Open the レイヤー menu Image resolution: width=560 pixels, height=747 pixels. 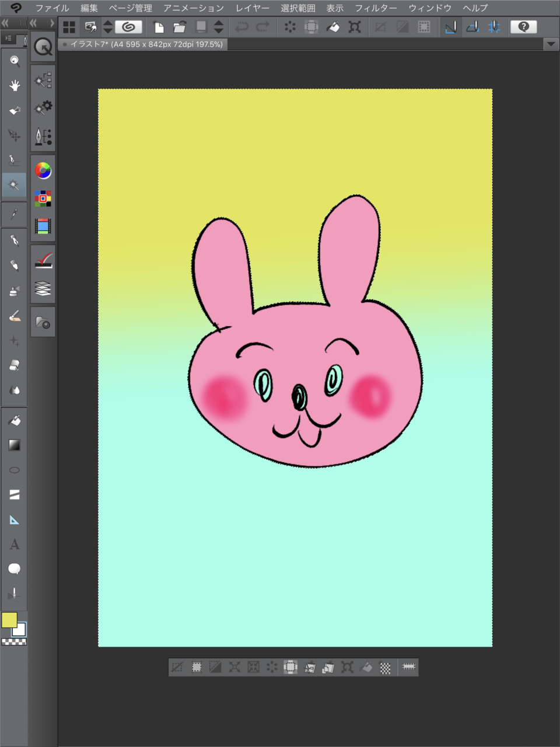coord(252,8)
